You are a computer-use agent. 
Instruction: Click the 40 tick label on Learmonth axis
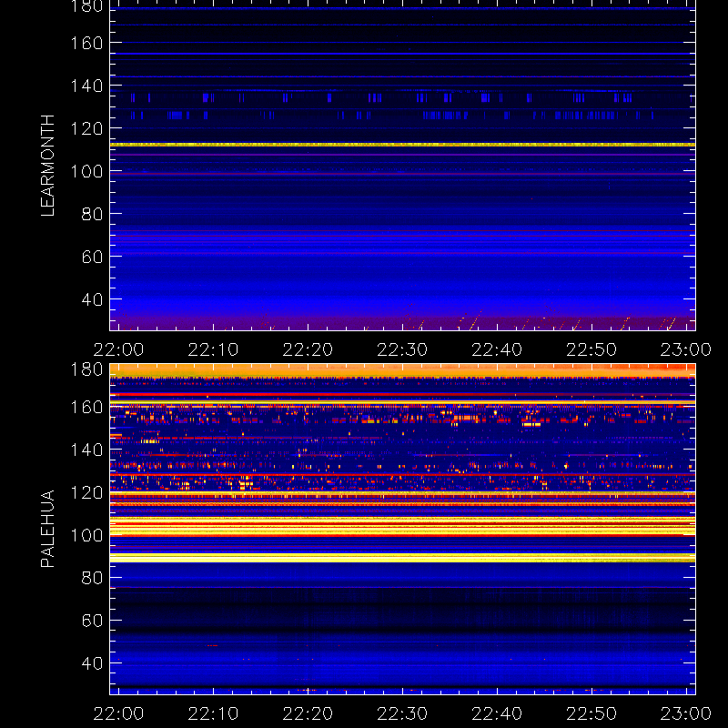point(93,299)
